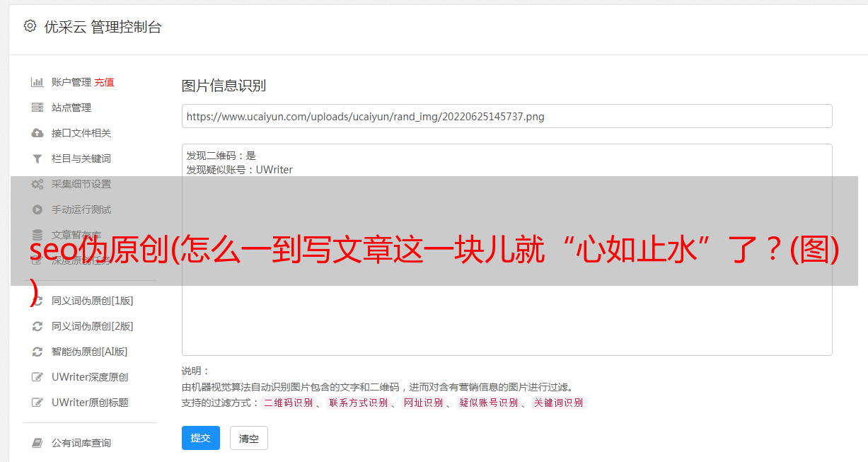868x462 pixels.
Task: Click the server icon for 站点管理
Action: pyautogui.click(x=37, y=108)
